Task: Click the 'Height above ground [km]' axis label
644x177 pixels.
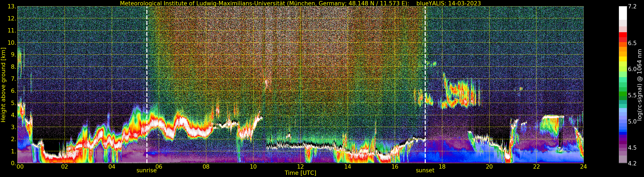Action: (3, 85)
